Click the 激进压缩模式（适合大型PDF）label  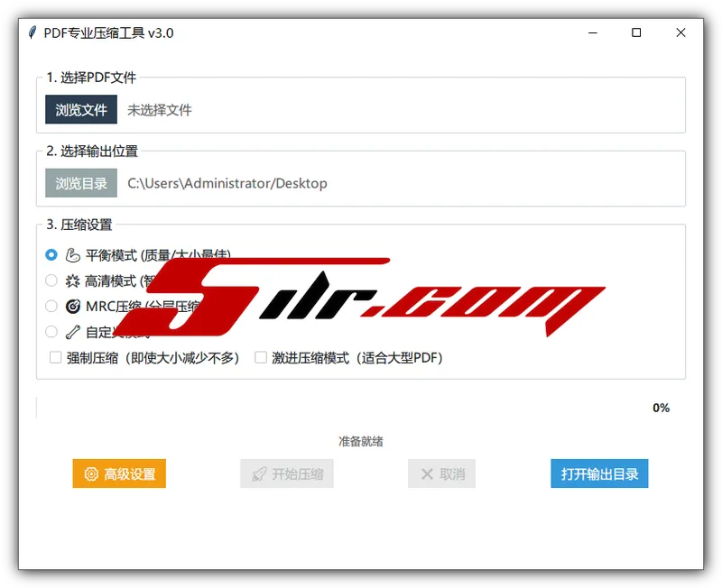click(x=357, y=358)
